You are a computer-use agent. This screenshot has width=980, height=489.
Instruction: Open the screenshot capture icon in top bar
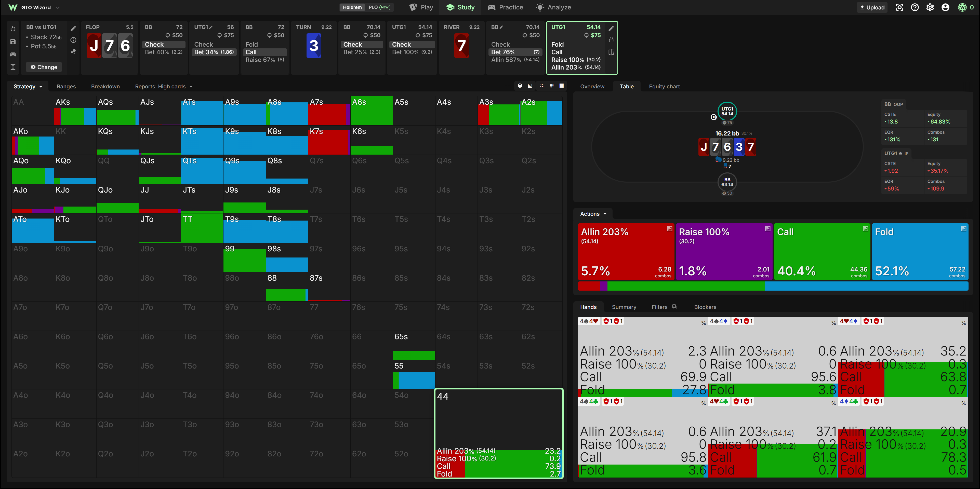pos(899,7)
